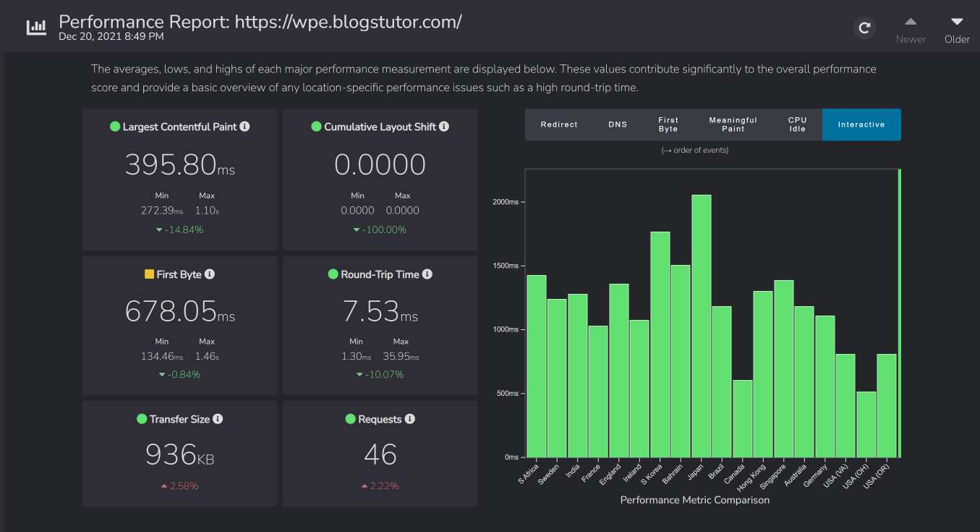980x532 pixels.
Task: Open info icon beside Round-Trip Time
Action: pos(427,274)
